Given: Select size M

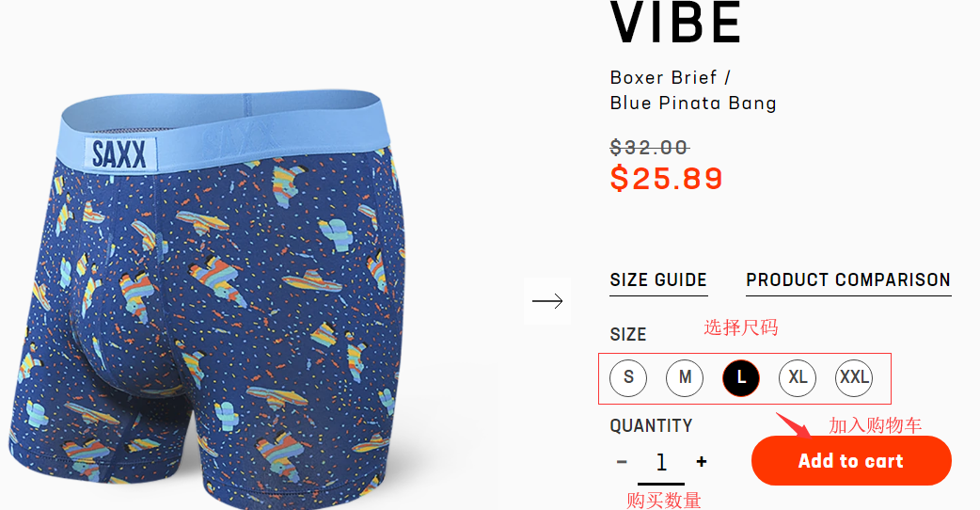Looking at the screenshot, I should pos(685,377).
